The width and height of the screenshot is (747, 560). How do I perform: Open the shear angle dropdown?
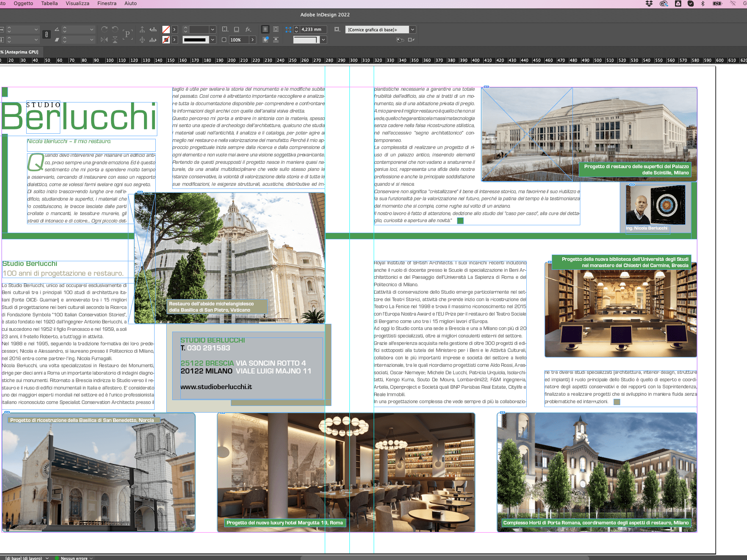pyautogui.click(x=92, y=39)
